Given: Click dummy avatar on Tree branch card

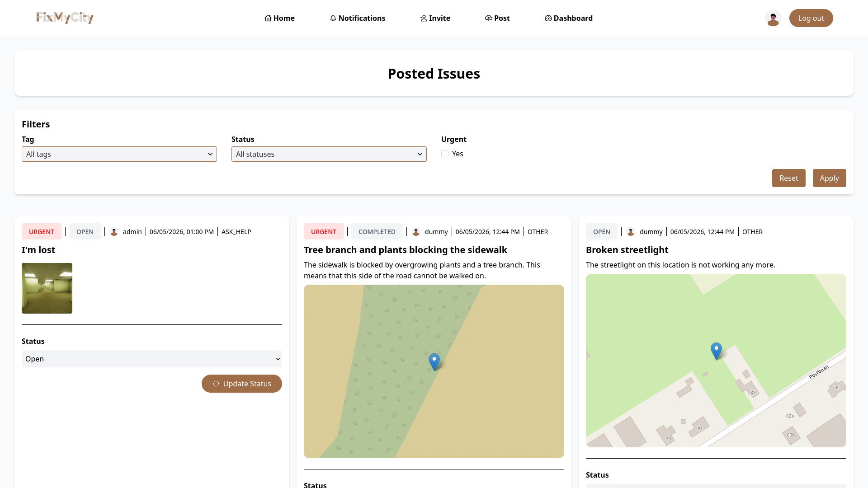Looking at the screenshot, I should pyautogui.click(x=416, y=232).
